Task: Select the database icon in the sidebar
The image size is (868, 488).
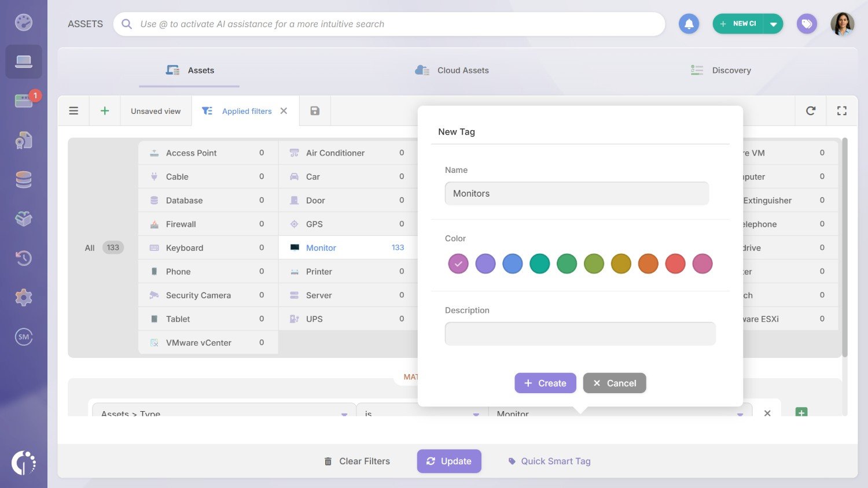Action: coord(23,179)
